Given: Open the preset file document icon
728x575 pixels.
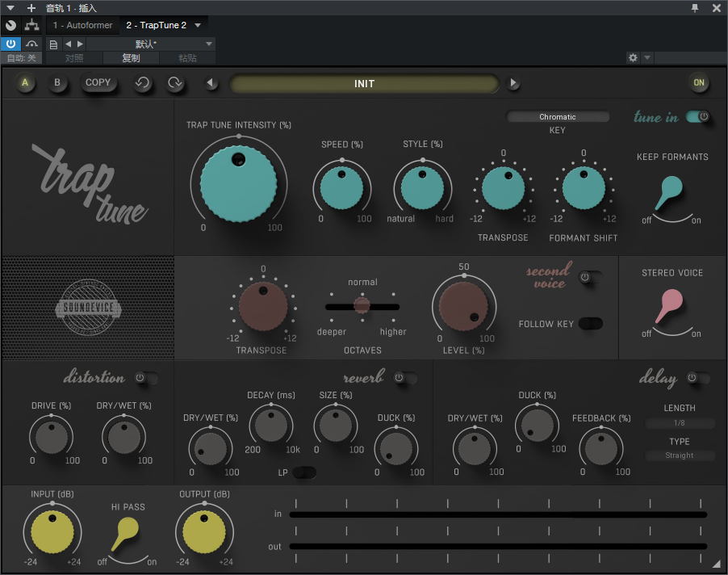Looking at the screenshot, I should coord(53,44).
